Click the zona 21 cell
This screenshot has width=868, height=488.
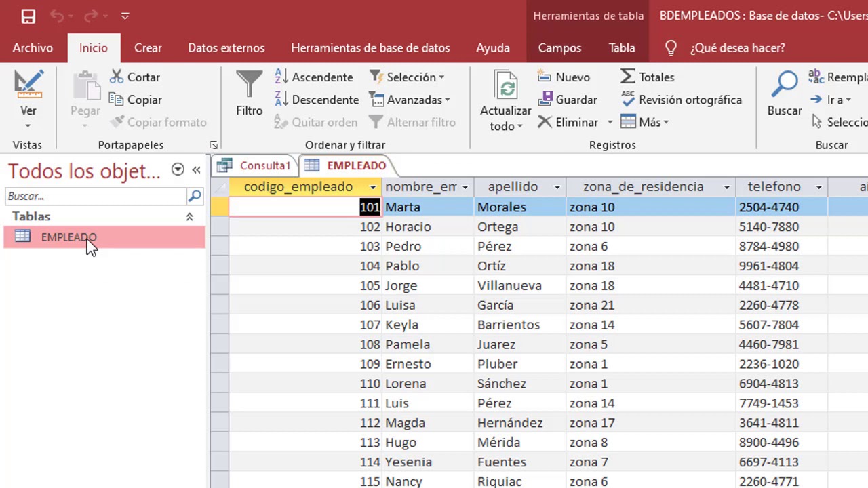(x=650, y=306)
